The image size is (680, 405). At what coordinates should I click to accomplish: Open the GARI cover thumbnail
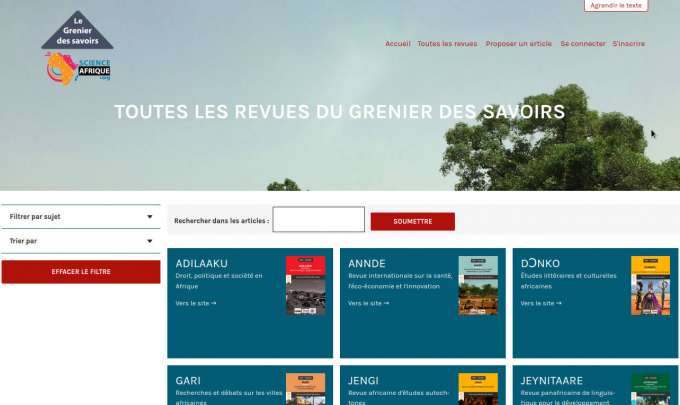click(x=305, y=389)
